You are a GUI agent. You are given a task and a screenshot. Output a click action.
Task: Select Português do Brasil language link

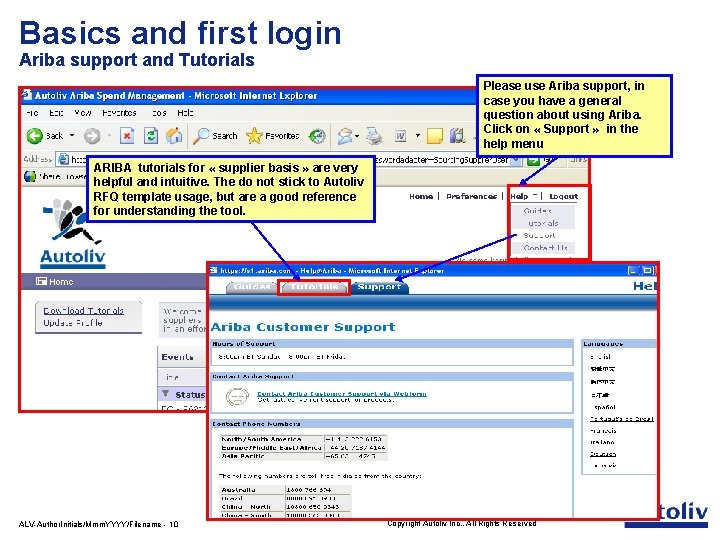point(621,419)
